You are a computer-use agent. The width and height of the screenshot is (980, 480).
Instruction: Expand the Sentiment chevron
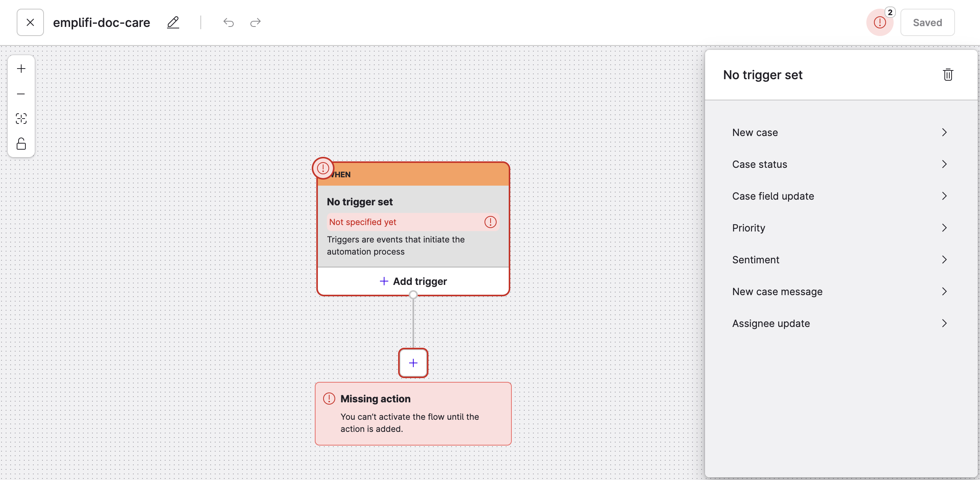coord(944,260)
